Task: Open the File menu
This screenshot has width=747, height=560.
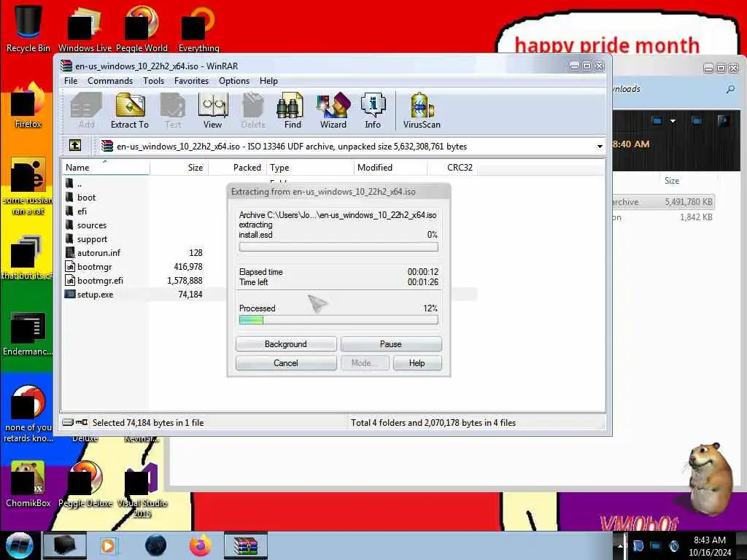Action: [71, 81]
